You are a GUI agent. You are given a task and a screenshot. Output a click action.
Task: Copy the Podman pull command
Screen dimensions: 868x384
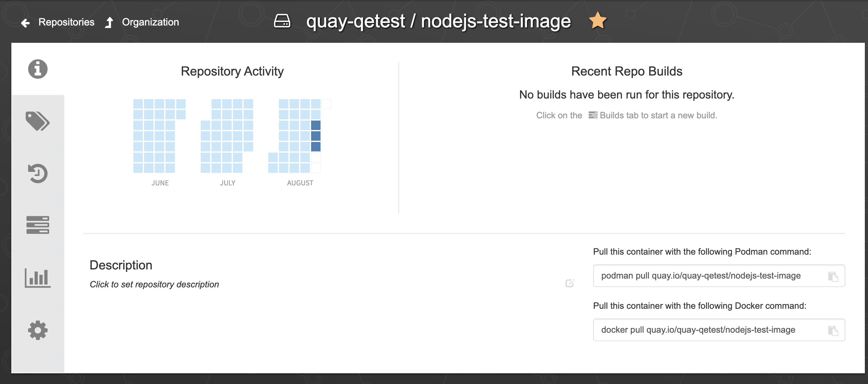click(833, 276)
